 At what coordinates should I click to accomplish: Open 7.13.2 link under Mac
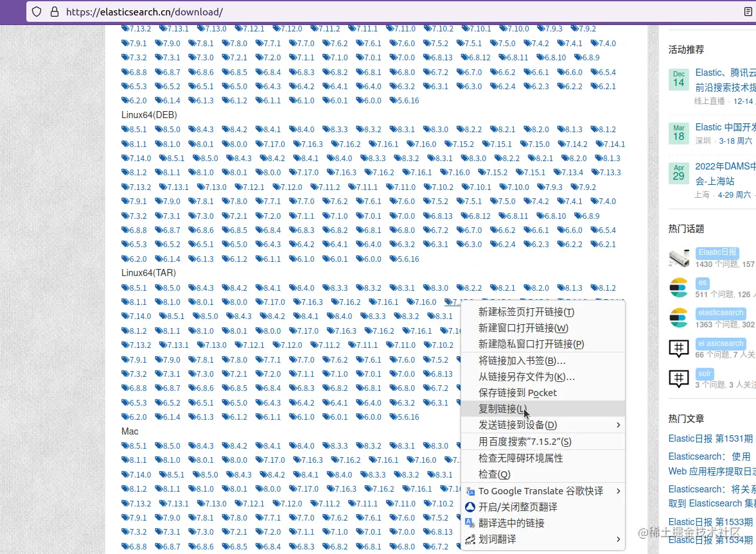pyautogui.click(x=136, y=503)
